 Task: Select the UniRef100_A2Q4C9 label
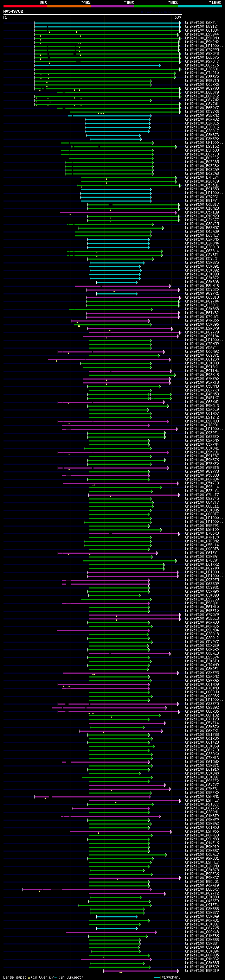click(x=202, y=182)
